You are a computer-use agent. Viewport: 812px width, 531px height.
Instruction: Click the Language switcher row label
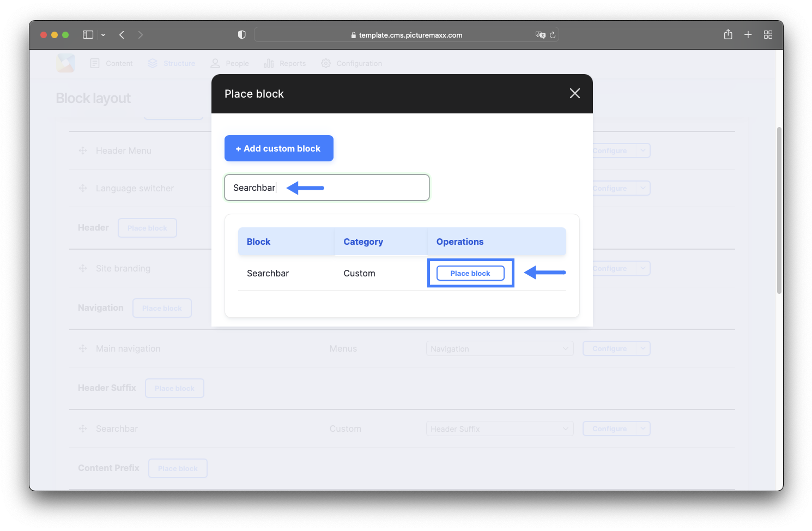point(135,188)
